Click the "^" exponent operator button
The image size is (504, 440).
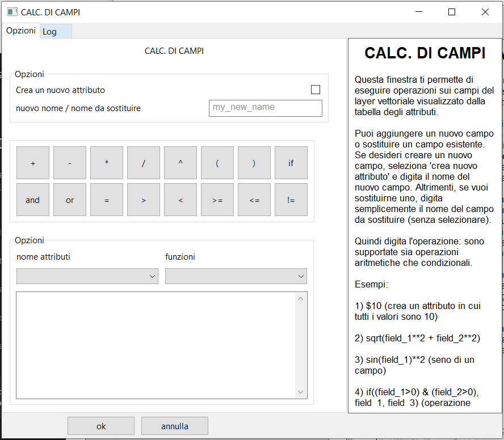coord(180,163)
